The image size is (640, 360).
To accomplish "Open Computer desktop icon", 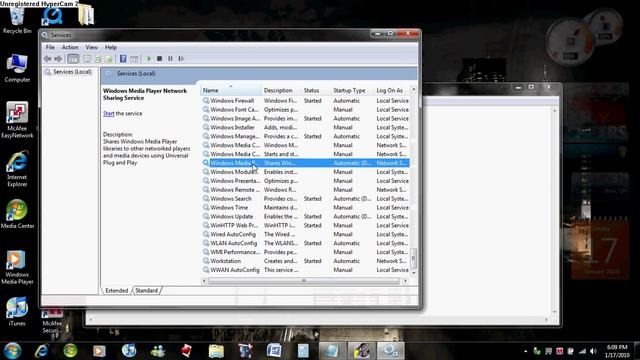I will coord(17,68).
